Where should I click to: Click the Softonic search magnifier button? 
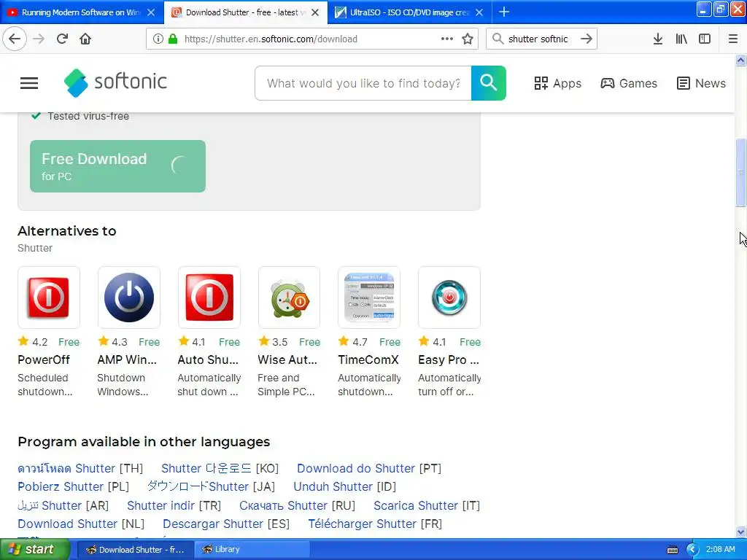[x=488, y=83]
